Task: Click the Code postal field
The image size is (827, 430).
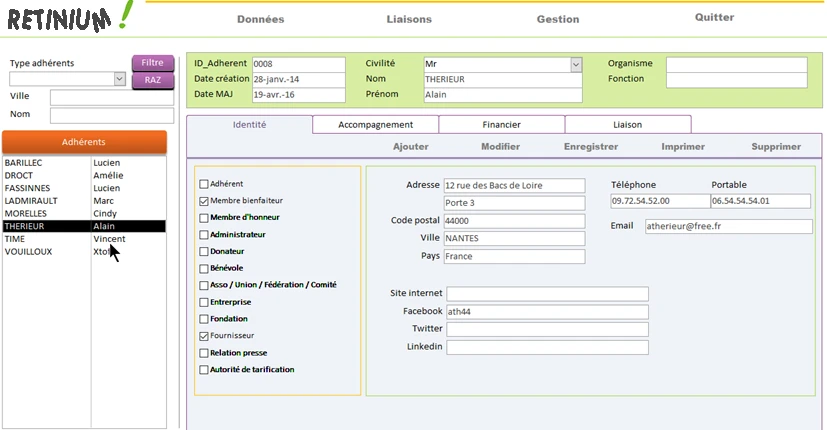Action: coord(514,221)
